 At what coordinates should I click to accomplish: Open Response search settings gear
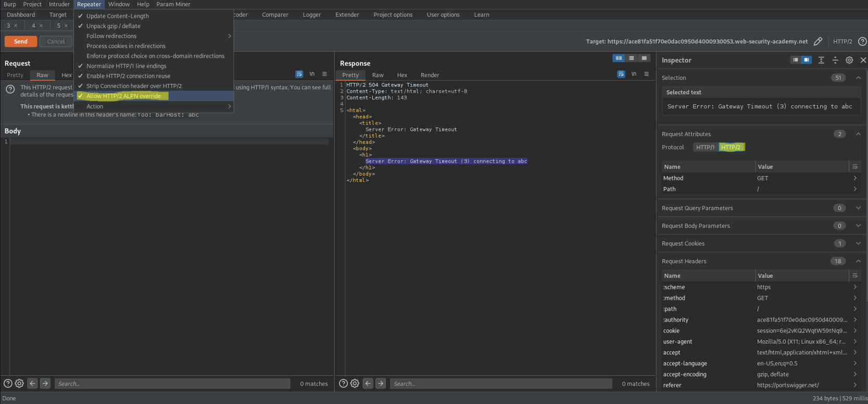click(355, 383)
